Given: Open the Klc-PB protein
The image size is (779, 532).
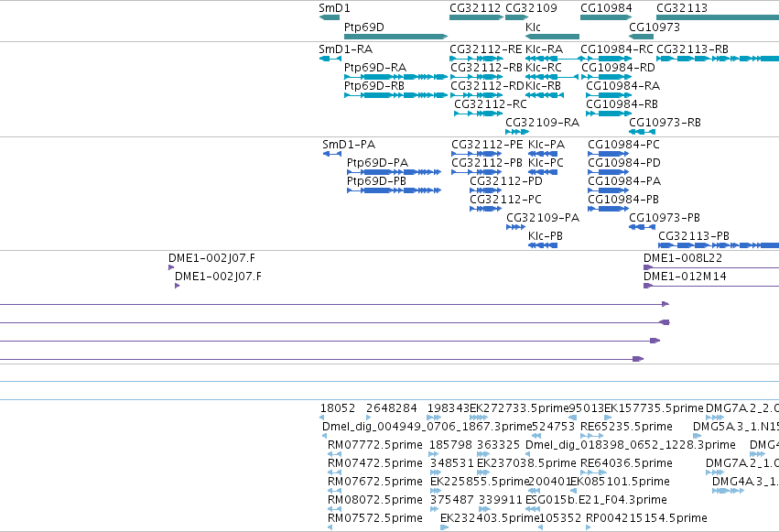Looking at the screenshot, I should click(x=546, y=236).
